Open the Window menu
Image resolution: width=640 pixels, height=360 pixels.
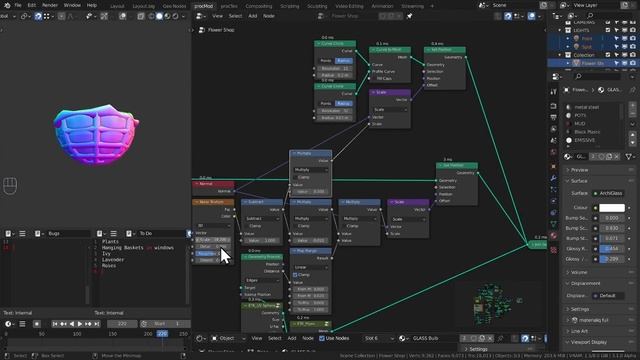tap(72, 5)
